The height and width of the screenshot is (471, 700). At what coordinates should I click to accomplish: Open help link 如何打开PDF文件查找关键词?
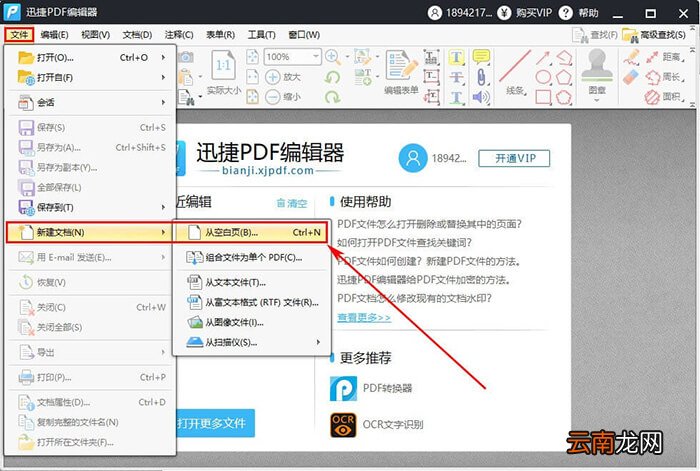[404, 242]
